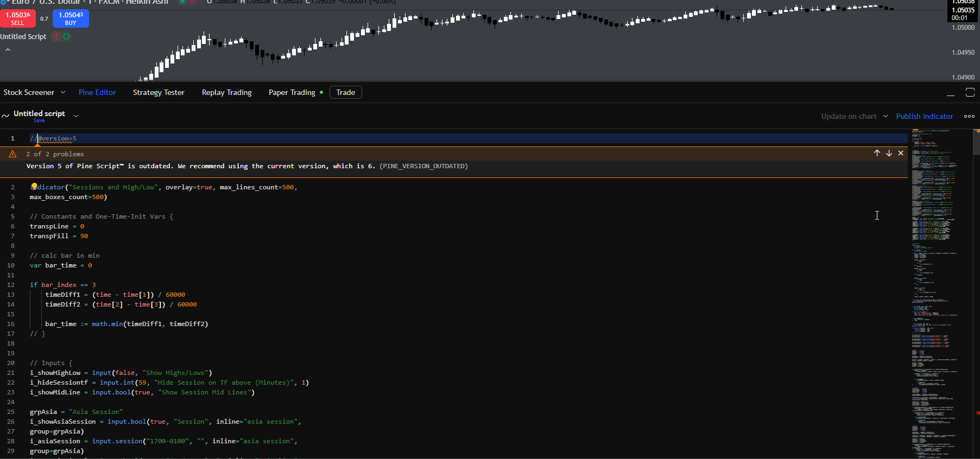Open source code via green braces icon

[x=66, y=36]
